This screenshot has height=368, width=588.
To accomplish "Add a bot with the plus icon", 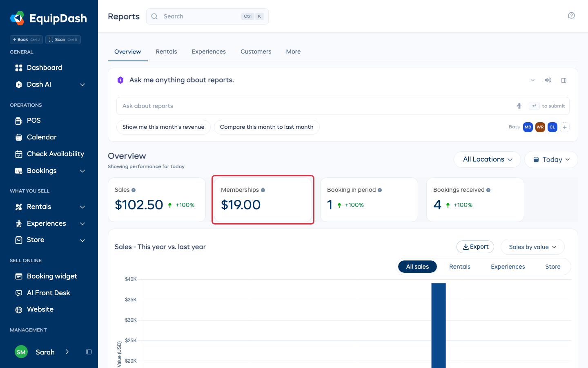I will pyautogui.click(x=565, y=127).
